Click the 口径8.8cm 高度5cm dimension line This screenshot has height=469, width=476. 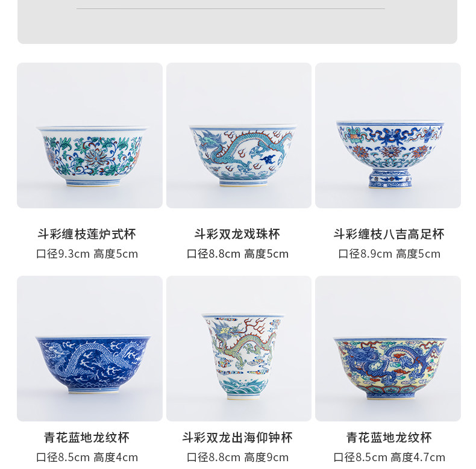pos(237,254)
